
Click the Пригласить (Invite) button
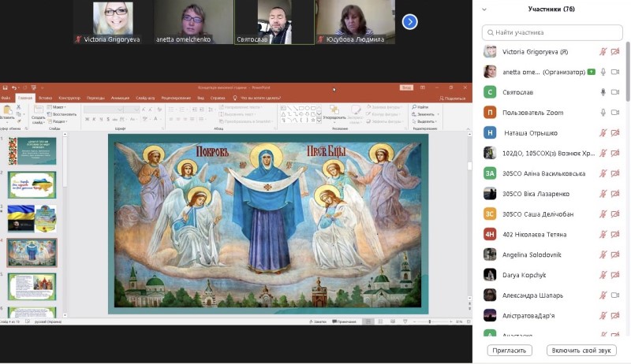pyautogui.click(x=510, y=351)
